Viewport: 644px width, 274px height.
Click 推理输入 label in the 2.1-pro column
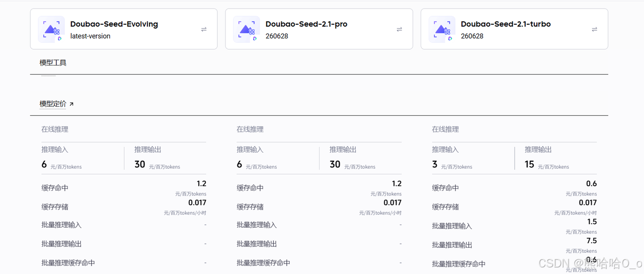coord(250,150)
